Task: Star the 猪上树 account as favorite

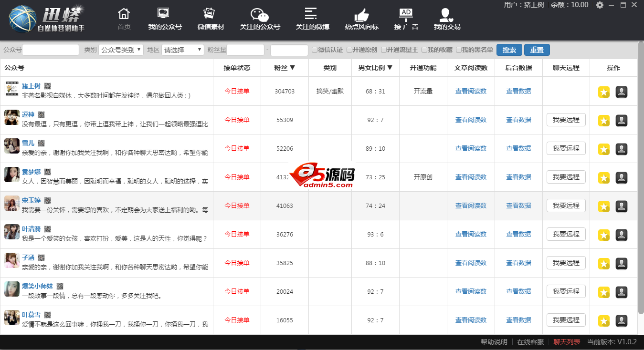Action: click(604, 92)
